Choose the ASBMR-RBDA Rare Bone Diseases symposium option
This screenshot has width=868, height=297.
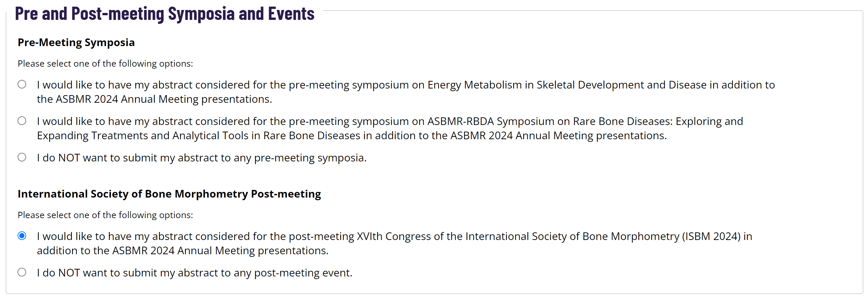tap(22, 121)
